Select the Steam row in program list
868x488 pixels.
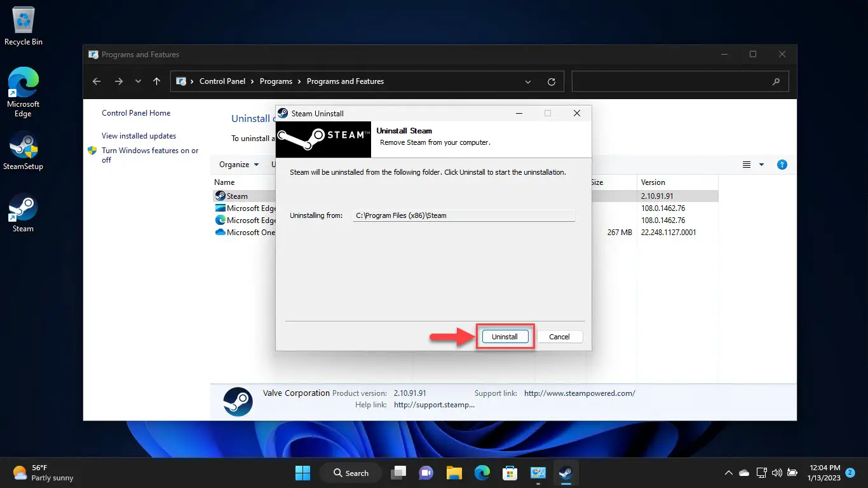point(465,196)
